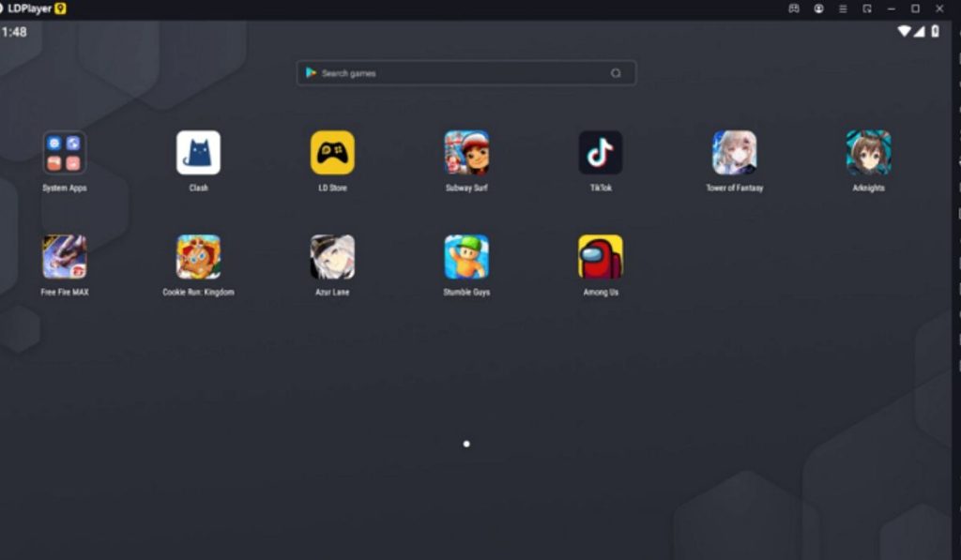Click the Wi-Fi indicator in the status bar

903,31
